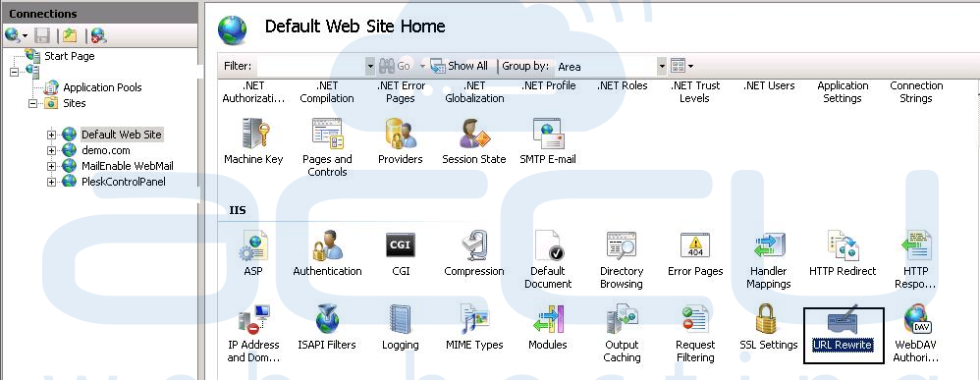Click inside the Filter text field
This screenshot has width=980, height=380.
[x=310, y=66]
